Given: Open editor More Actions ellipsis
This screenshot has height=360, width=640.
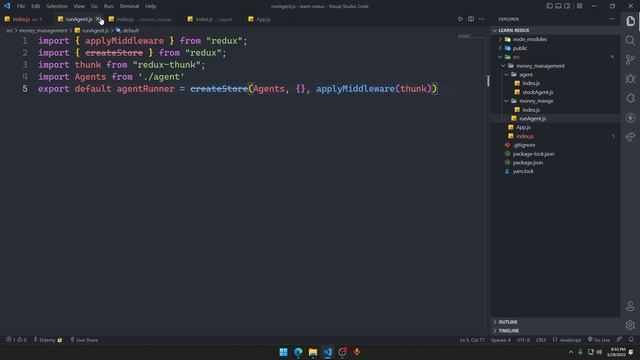Looking at the screenshot, I should (x=482, y=19).
